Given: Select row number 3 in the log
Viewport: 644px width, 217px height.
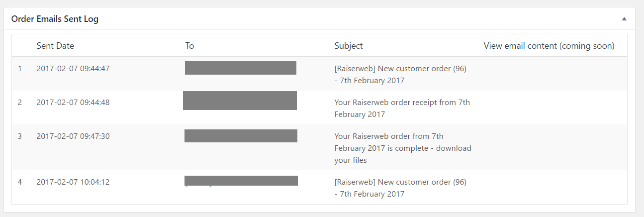Looking at the screenshot, I should tap(20, 136).
